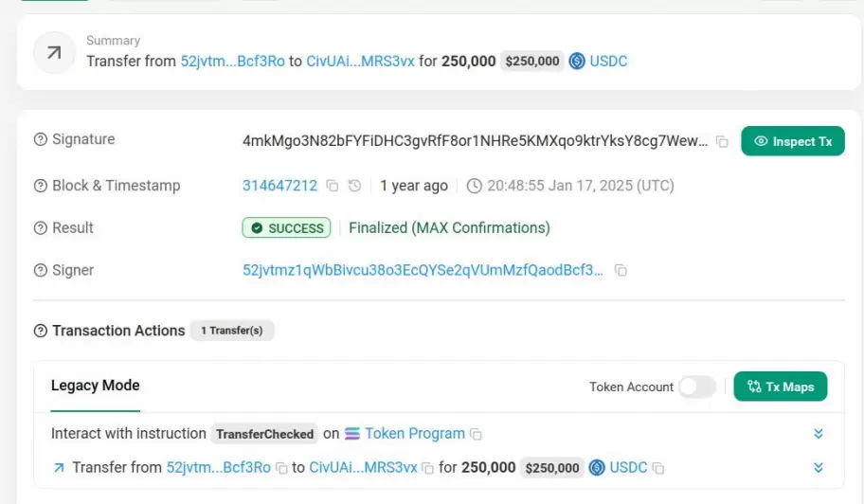The image size is (864, 504).
Task: Click the USDC coin icon in transfer row
Action: pos(597,468)
